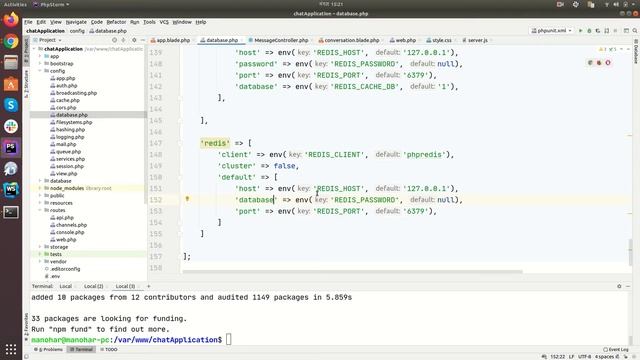Viewport: 640px width, 360px height.
Task: Switch to the MessageController.php tab
Action: tap(281, 40)
